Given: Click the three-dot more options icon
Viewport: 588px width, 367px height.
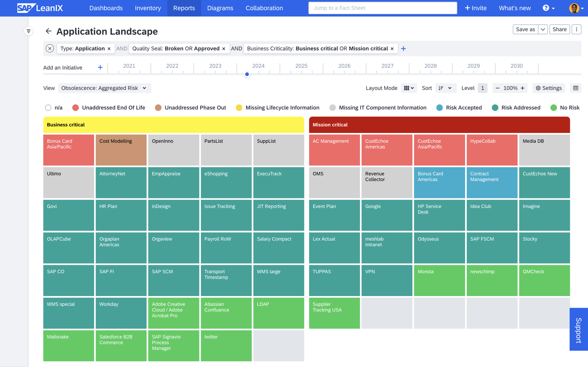Looking at the screenshot, I should [576, 29].
